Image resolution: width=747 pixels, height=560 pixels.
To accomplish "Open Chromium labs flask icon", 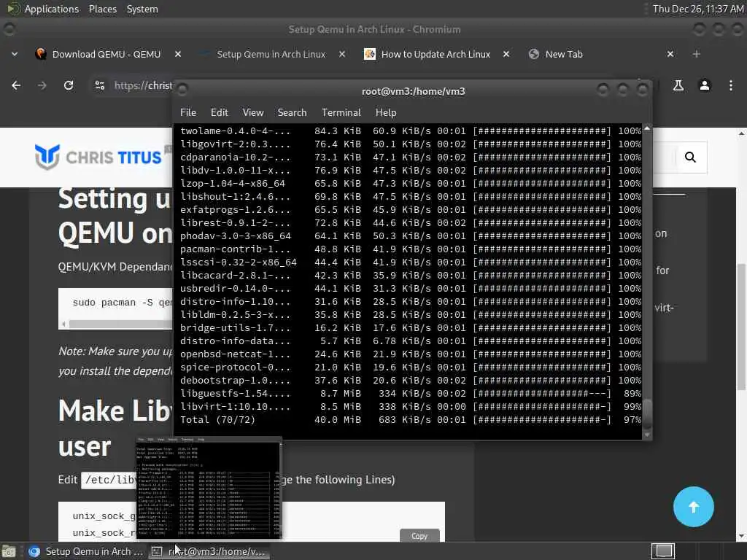I will coord(678,85).
